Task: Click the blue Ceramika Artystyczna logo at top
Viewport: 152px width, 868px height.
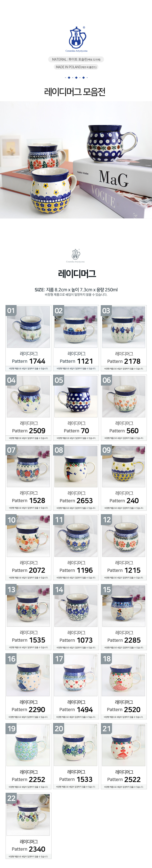Action: pos(76,39)
